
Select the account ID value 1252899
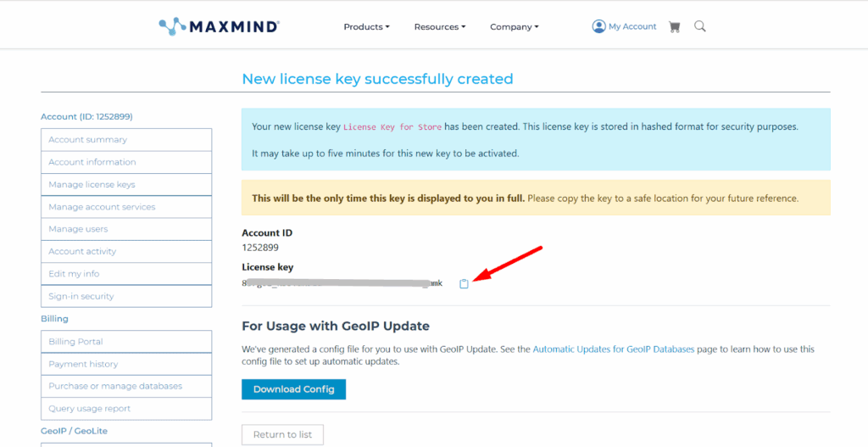(x=260, y=248)
